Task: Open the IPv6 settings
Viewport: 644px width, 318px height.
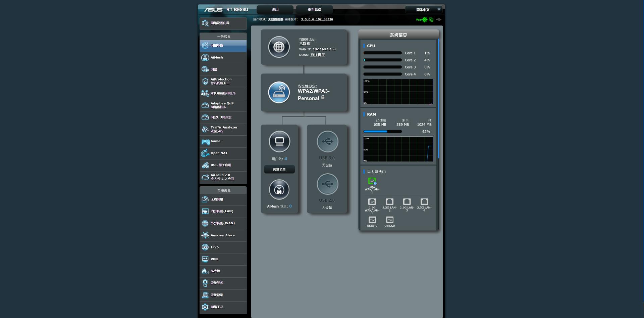Action: (223, 247)
